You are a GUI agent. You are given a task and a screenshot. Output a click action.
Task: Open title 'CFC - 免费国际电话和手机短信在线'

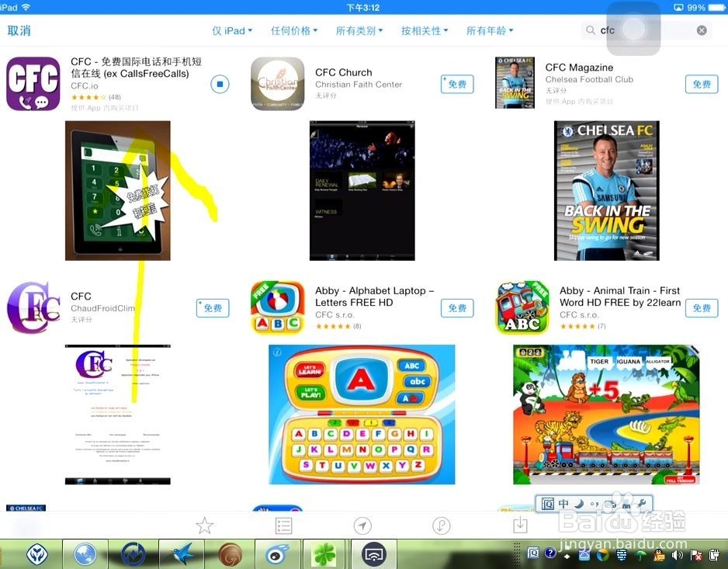136,68
